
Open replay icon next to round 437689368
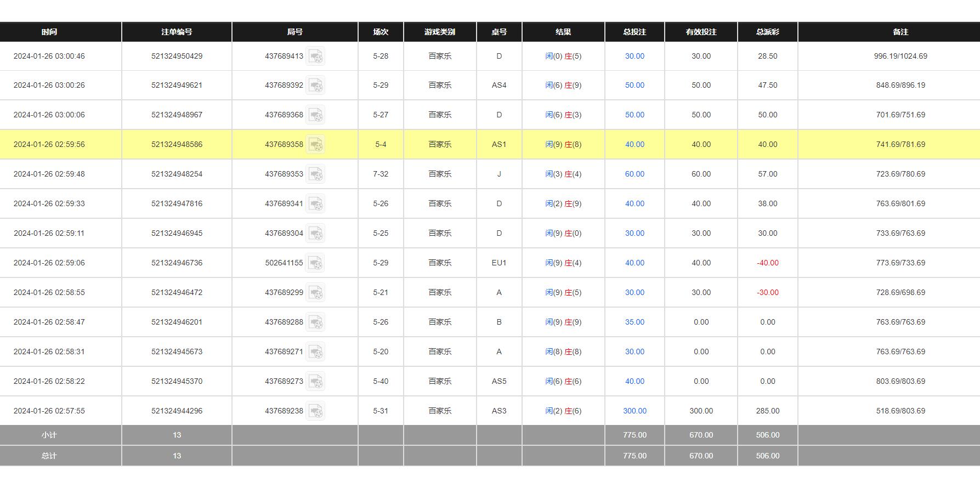315,115
